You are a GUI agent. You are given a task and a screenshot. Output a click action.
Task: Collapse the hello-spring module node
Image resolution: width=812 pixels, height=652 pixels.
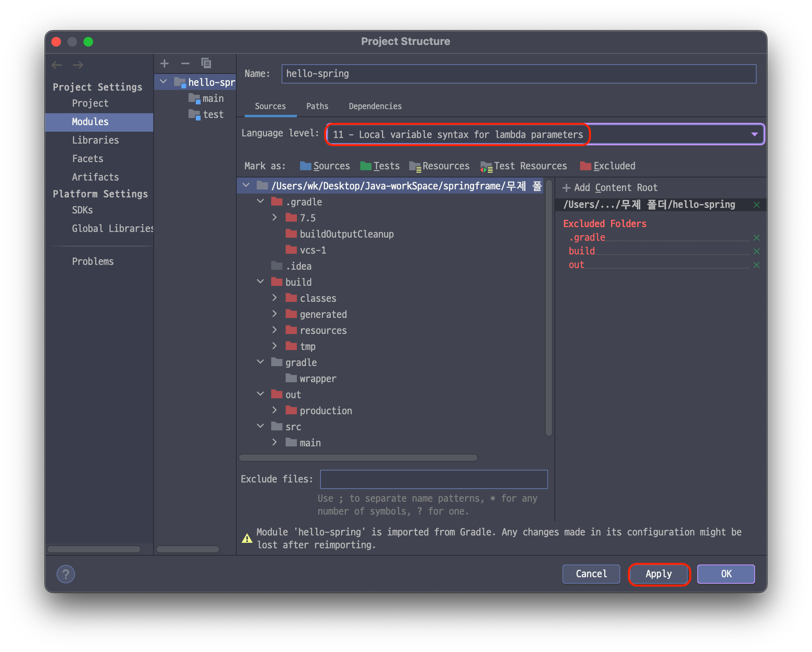(163, 82)
